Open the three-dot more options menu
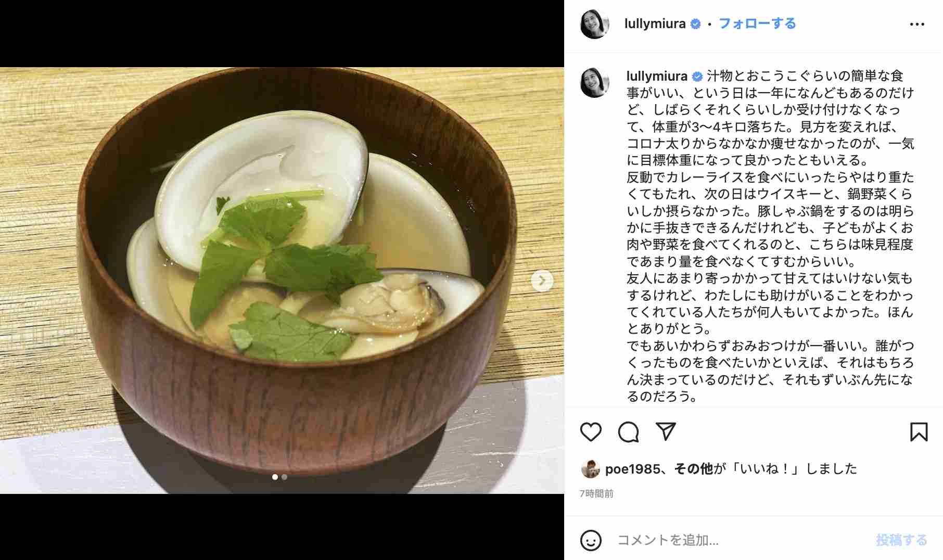Image resolution: width=943 pixels, height=560 pixels. [x=917, y=24]
